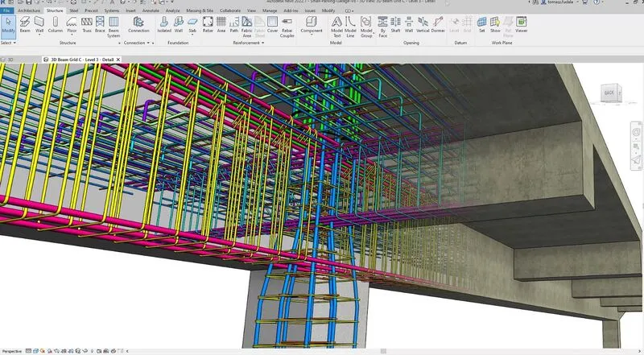This screenshot has height=355, width=644.
Task: Pick the structural Floor tool
Action: point(72,25)
